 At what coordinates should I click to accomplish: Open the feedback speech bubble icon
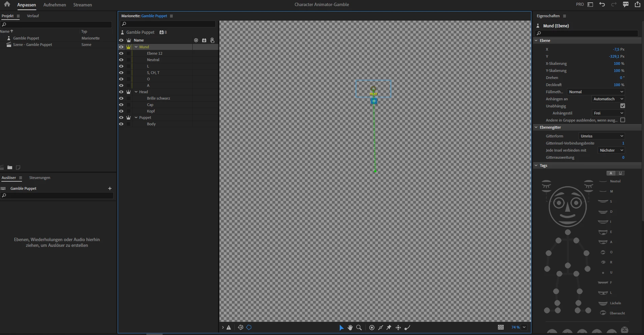pyautogui.click(x=626, y=4)
